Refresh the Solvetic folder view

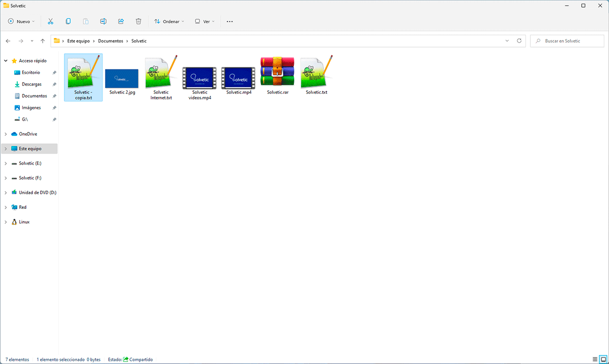519,41
